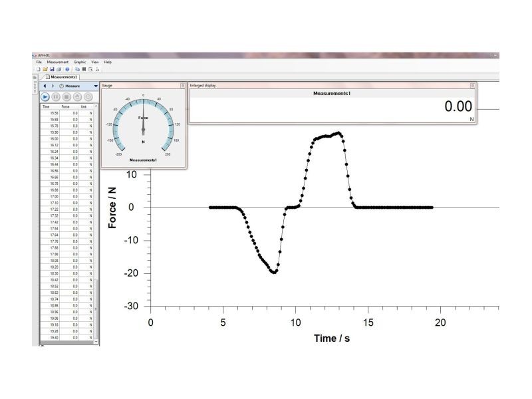Pause the measurement recording
The width and height of the screenshot is (532, 399).
point(56,96)
